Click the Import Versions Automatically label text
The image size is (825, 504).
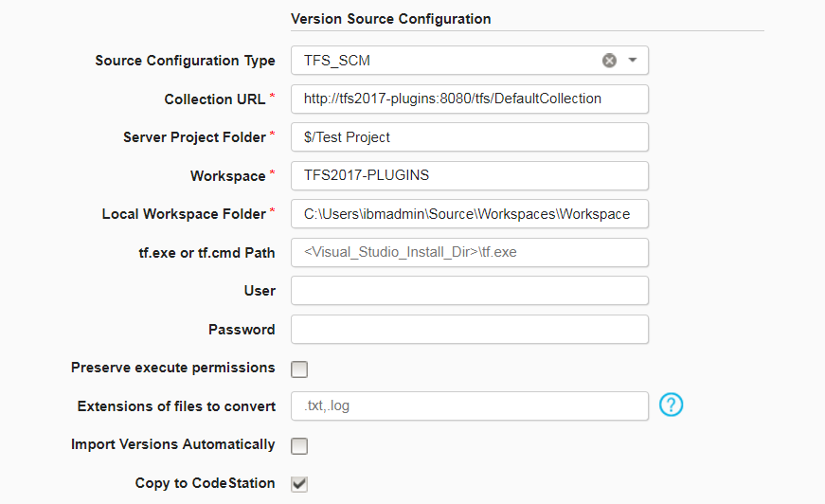tap(173, 444)
